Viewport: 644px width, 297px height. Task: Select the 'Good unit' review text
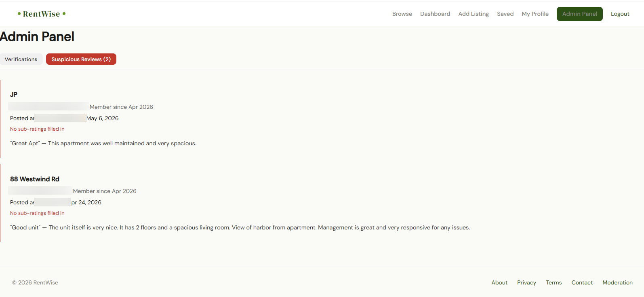(240, 227)
